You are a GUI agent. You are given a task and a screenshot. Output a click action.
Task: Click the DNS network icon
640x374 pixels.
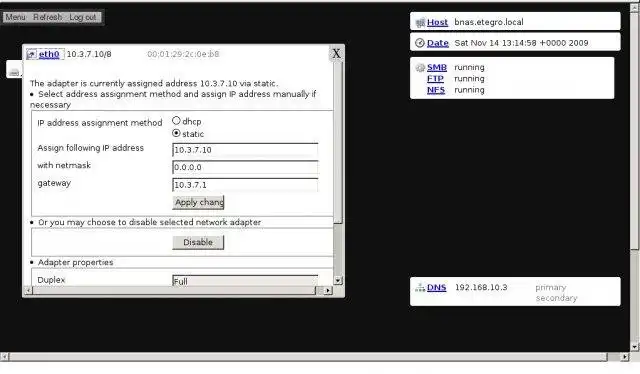tap(420, 287)
